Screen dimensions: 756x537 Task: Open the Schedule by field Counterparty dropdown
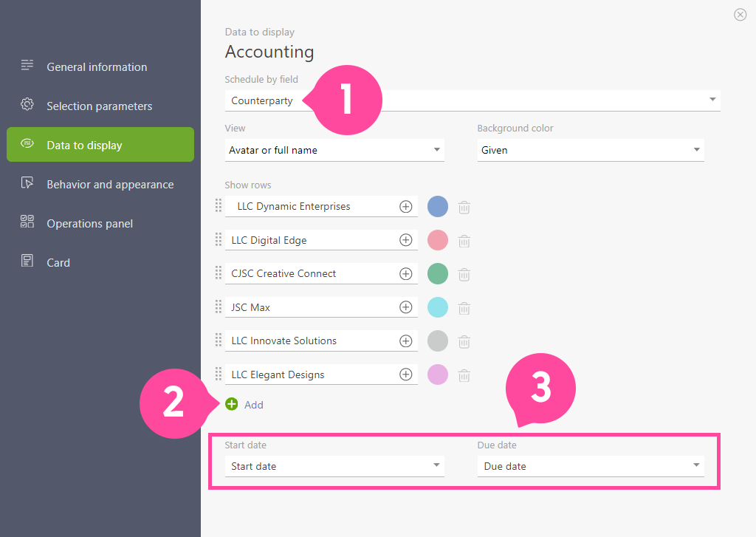pyautogui.click(x=472, y=100)
